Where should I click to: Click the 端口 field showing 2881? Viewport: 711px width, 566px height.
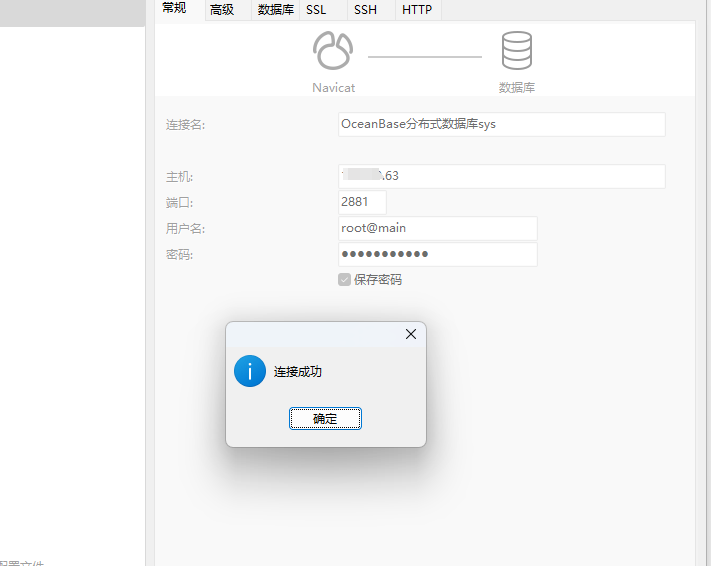coord(362,202)
